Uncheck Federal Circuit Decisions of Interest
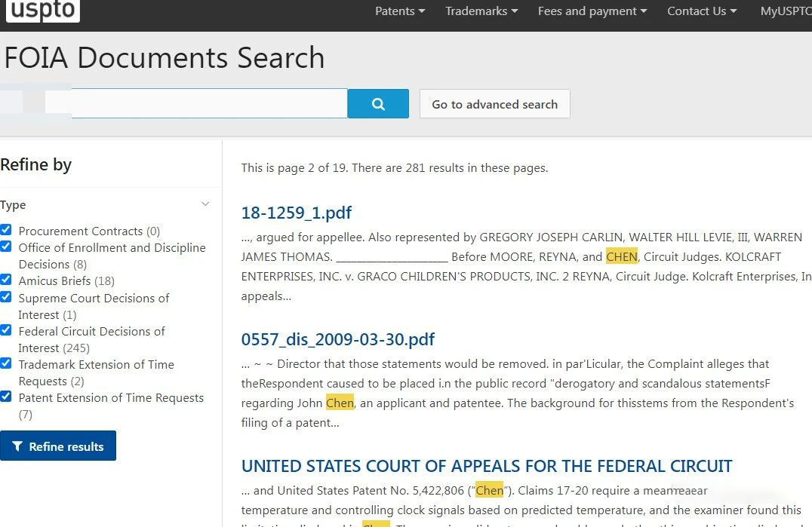 point(6,330)
